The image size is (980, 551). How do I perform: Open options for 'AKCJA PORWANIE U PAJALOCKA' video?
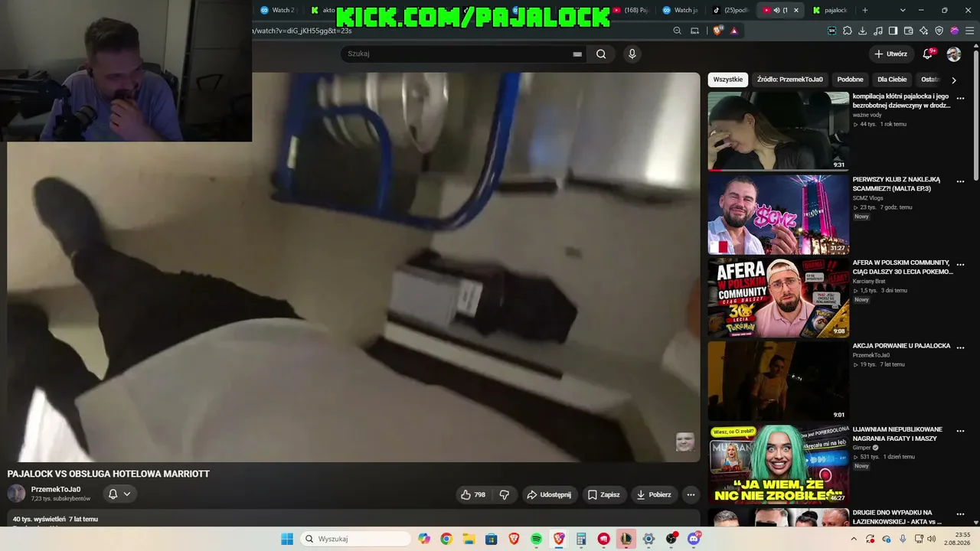click(x=960, y=348)
